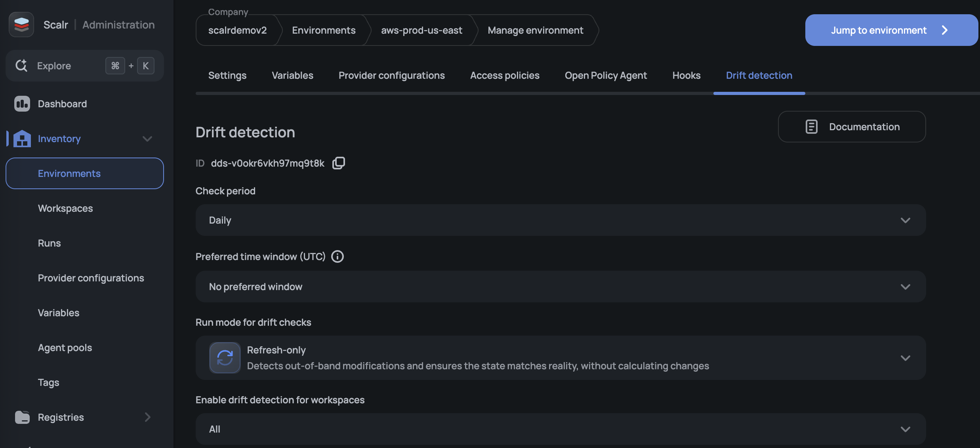980x448 pixels.
Task: Go to scalrdemov2 breadcrumb
Action: point(238,30)
